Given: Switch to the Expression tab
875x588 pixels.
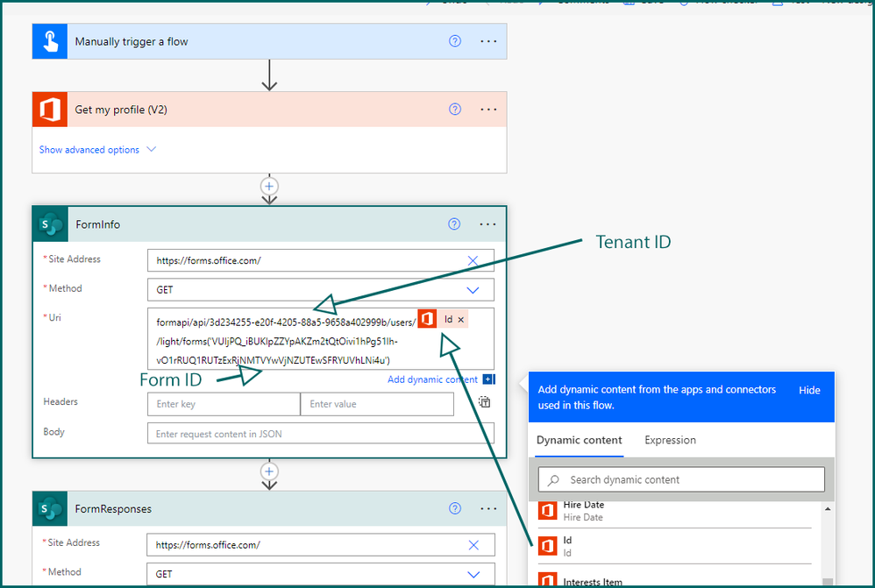Looking at the screenshot, I should [x=670, y=440].
